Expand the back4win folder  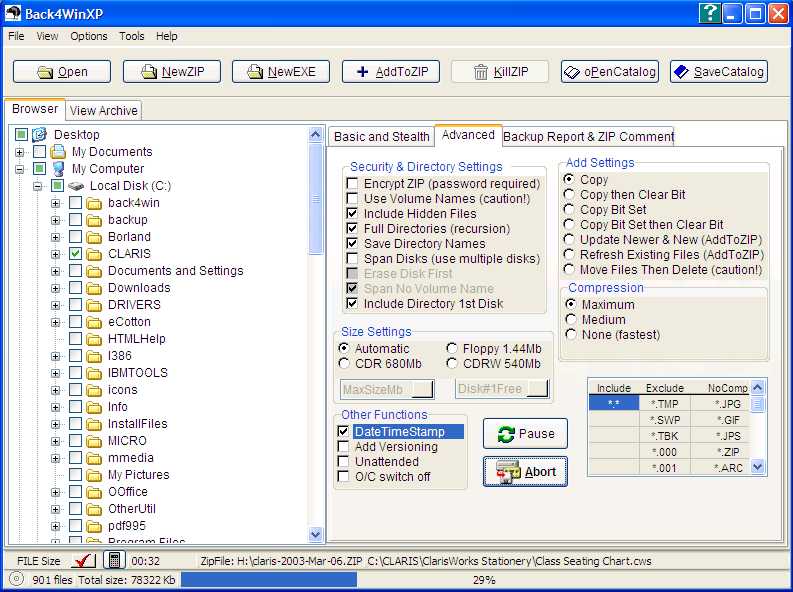[56, 204]
